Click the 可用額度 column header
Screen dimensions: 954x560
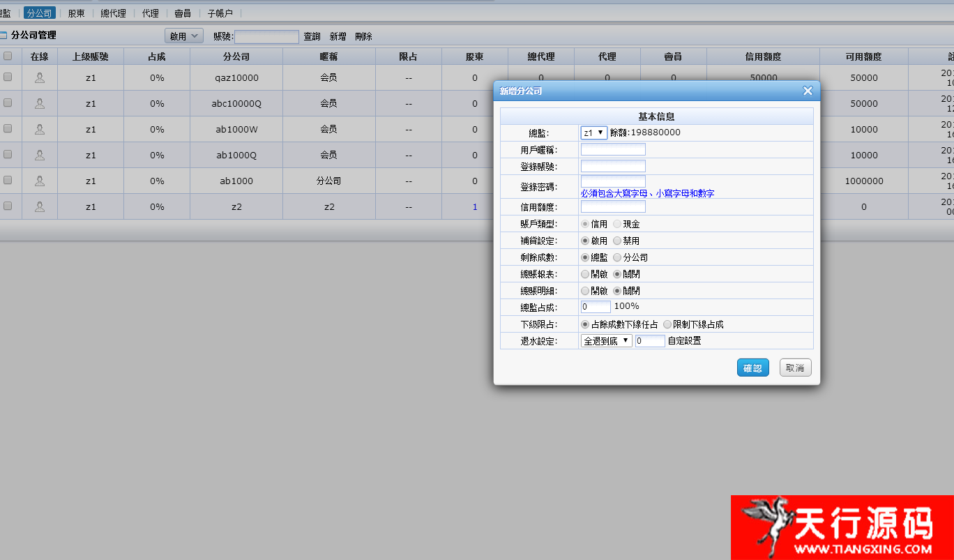tap(864, 56)
